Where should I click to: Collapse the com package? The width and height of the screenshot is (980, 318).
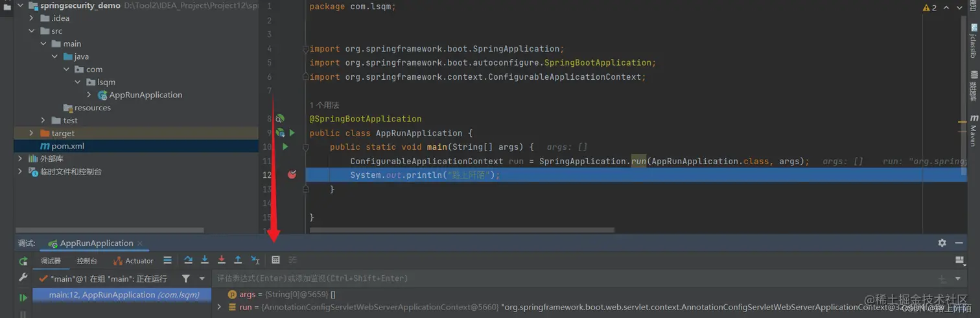pyautogui.click(x=66, y=69)
